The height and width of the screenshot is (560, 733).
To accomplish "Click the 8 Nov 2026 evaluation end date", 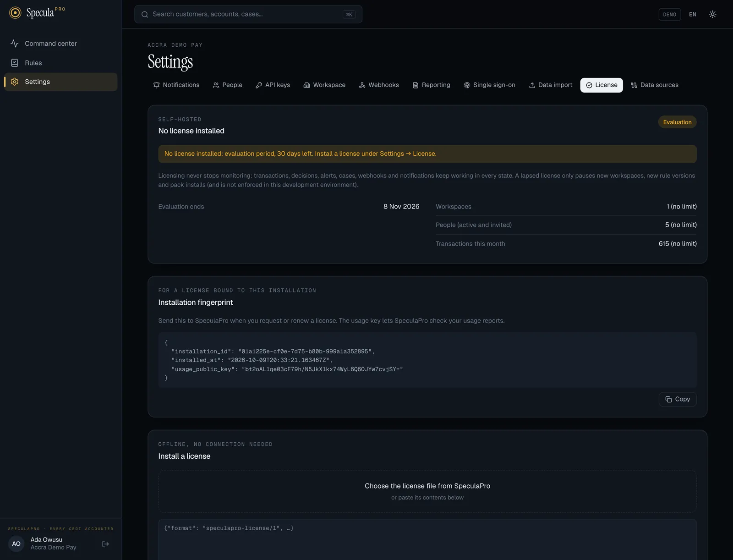I will pos(401,207).
